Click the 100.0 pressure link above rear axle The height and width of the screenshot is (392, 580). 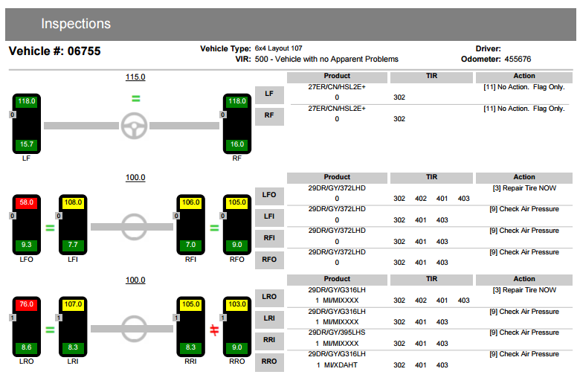click(x=135, y=280)
